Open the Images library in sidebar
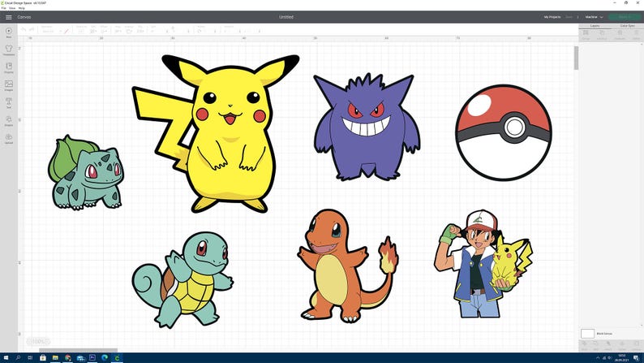644x363 pixels. (9, 85)
